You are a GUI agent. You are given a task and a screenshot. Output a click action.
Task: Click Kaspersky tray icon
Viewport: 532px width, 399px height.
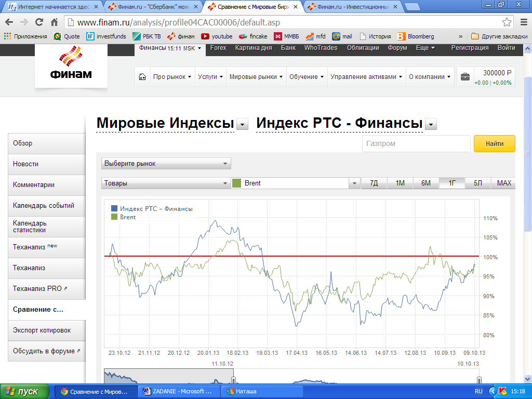coord(503,391)
